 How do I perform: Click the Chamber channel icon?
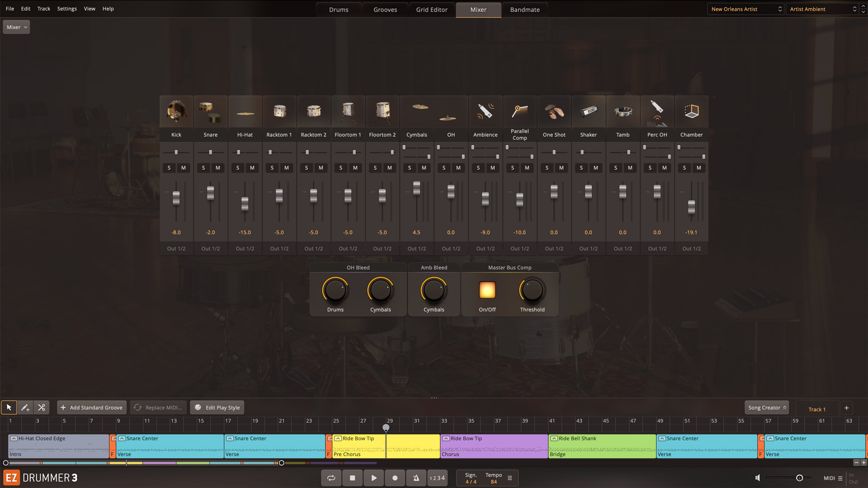(x=691, y=112)
